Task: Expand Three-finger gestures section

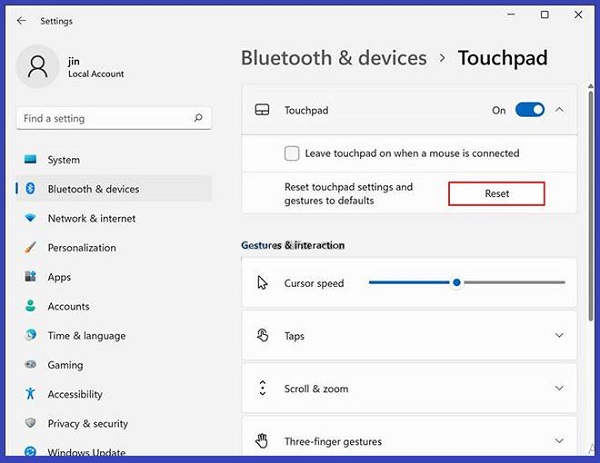Action: [558, 441]
